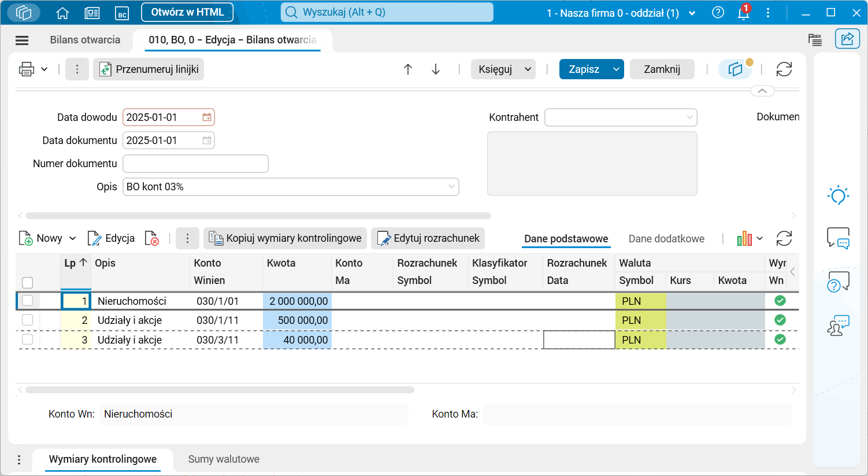
Task: Open the calendar for Data dokumentu
Action: click(207, 141)
